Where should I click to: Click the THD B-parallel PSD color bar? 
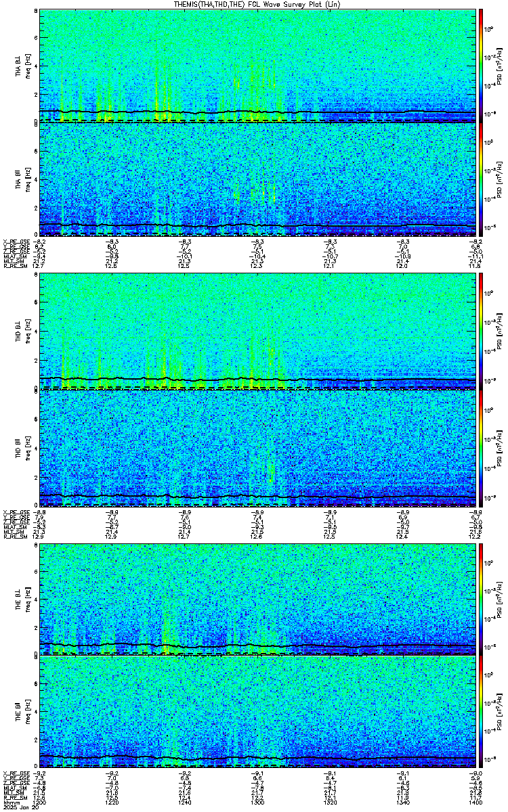pyautogui.click(x=482, y=447)
